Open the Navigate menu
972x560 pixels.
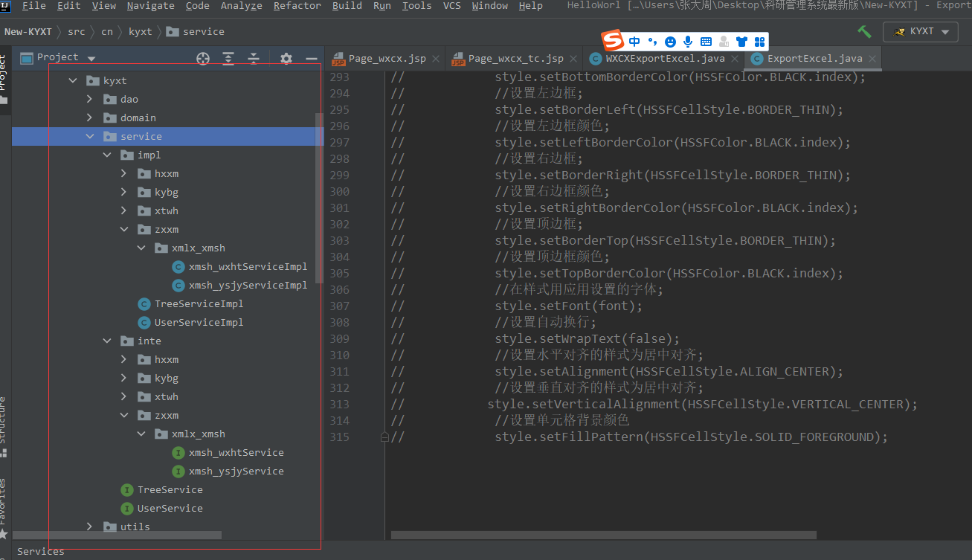[149, 6]
